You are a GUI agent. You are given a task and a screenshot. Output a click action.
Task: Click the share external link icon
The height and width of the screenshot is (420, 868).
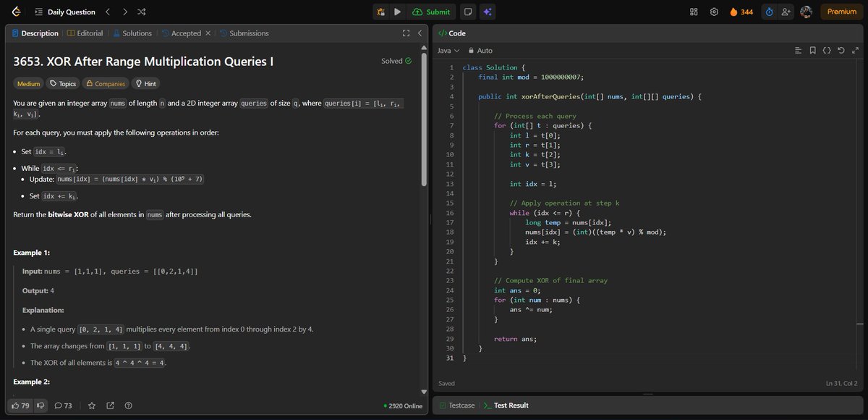(x=110, y=406)
